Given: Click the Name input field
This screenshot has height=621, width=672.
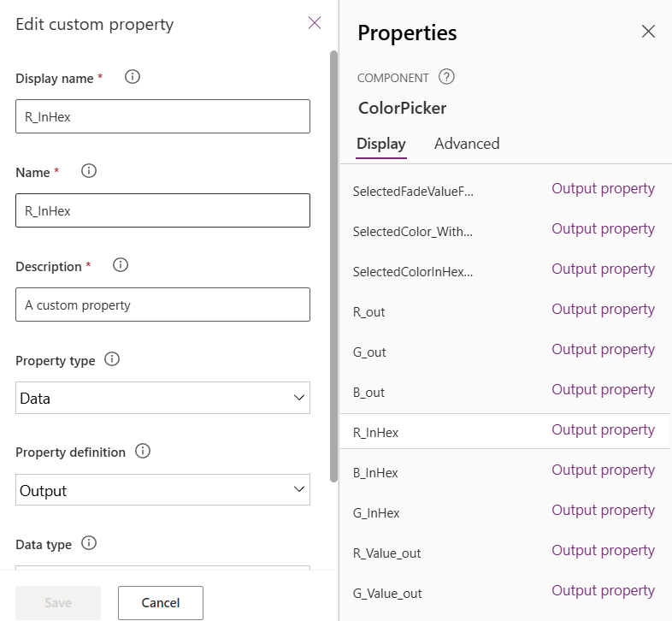Looking at the screenshot, I should pyautogui.click(x=162, y=210).
